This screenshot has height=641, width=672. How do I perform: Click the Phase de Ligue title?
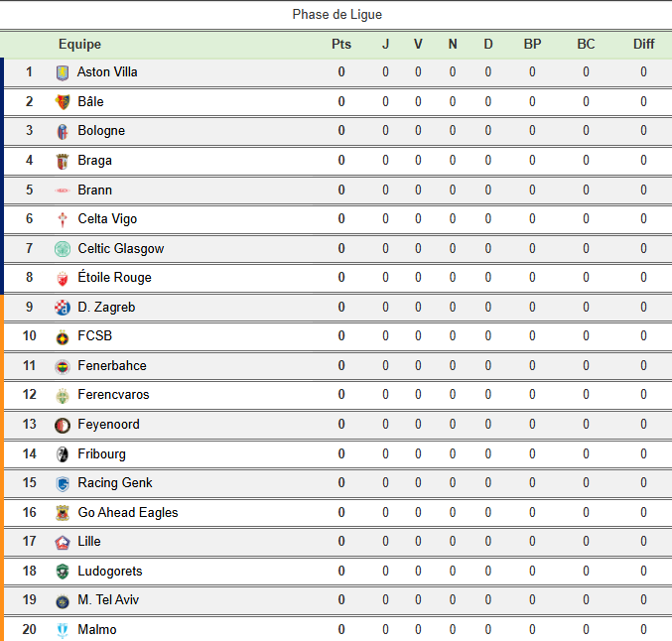[x=336, y=14]
